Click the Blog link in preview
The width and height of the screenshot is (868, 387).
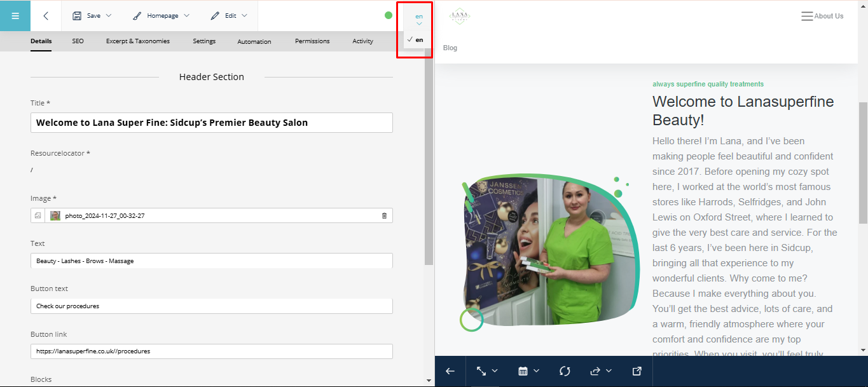coord(450,48)
